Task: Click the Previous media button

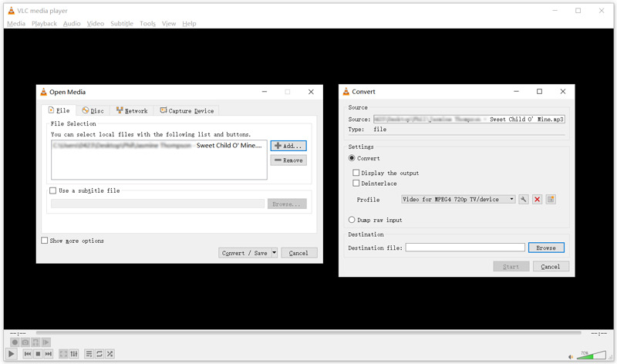Action: pos(28,354)
